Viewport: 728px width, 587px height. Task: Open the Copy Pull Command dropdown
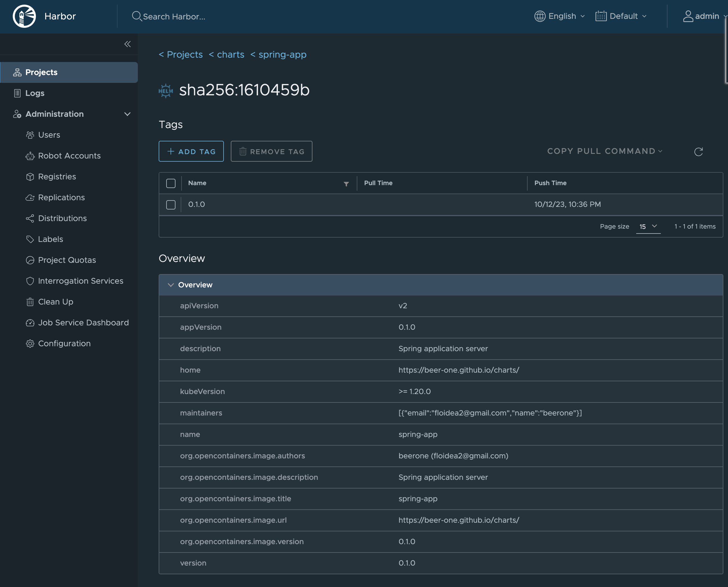605,151
